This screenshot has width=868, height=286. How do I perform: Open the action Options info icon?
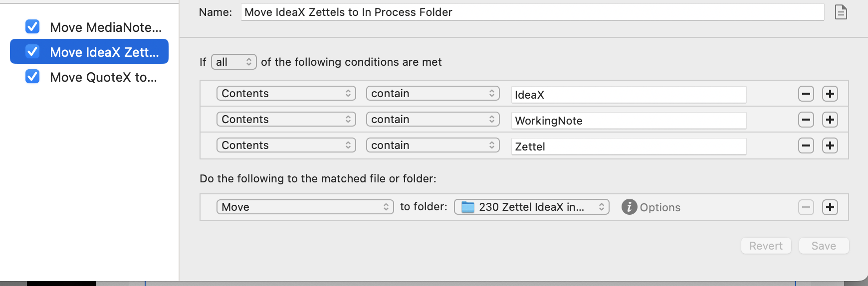629,207
